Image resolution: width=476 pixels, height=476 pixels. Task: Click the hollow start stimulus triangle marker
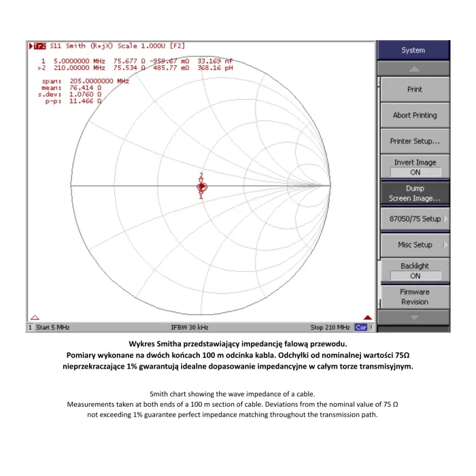35,318
